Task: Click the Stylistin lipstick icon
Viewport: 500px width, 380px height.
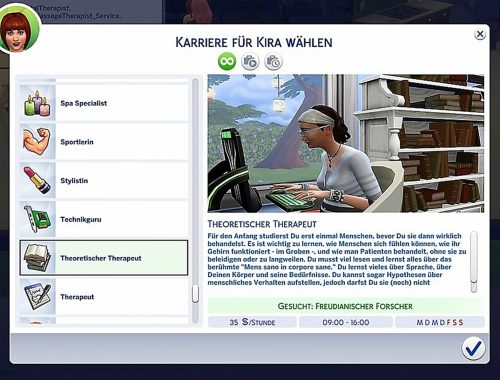Action: coord(37,181)
